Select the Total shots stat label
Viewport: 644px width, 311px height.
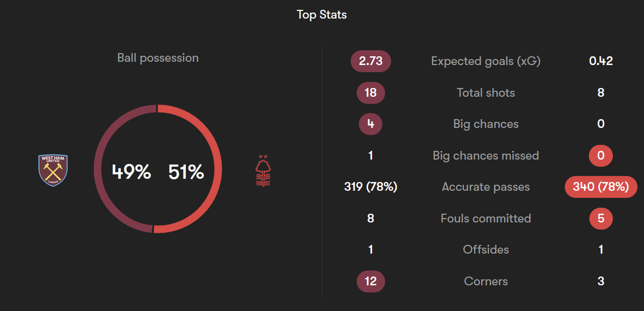point(486,93)
